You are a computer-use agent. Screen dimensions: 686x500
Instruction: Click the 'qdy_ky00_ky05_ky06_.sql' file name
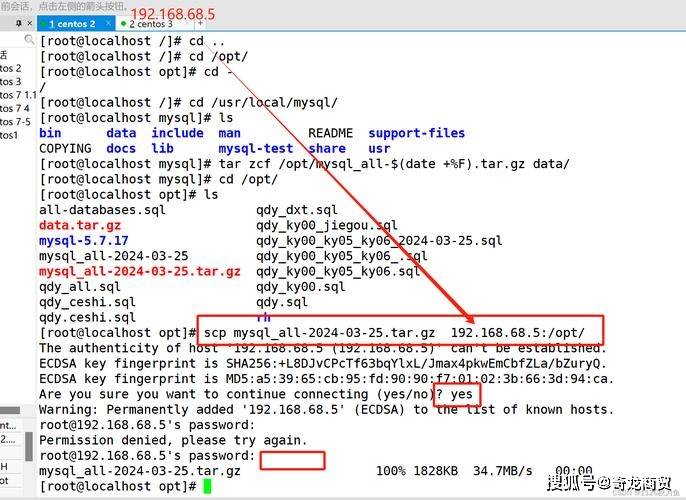coord(342,256)
